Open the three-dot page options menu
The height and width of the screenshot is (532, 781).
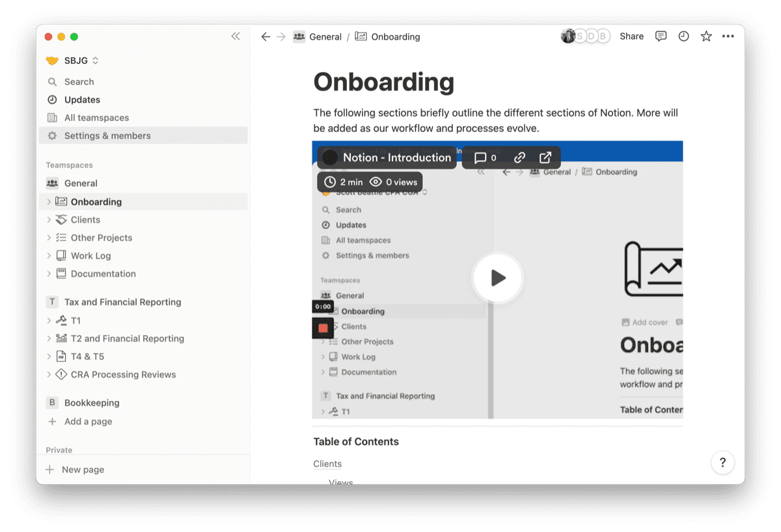tap(728, 36)
